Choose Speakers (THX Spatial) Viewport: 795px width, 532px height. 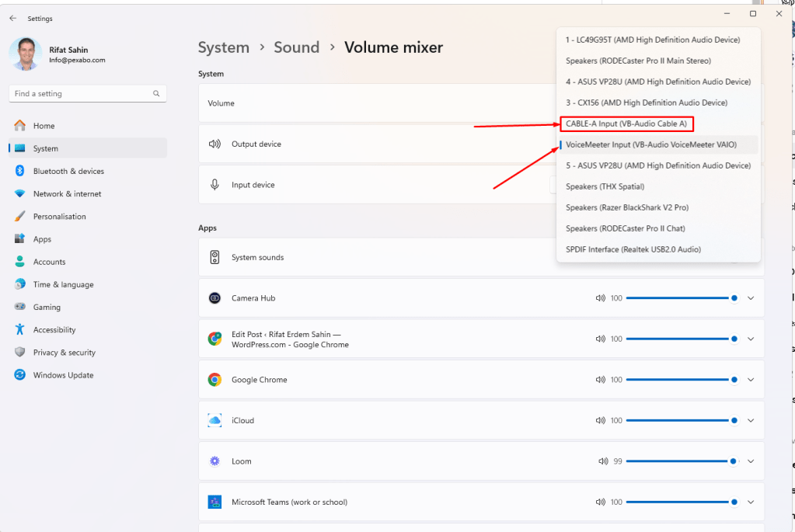coord(658,186)
